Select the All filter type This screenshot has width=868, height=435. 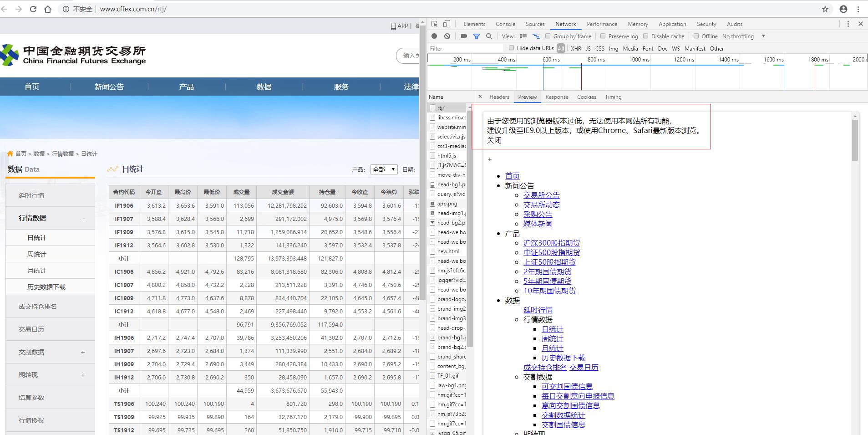tap(561, 48)
